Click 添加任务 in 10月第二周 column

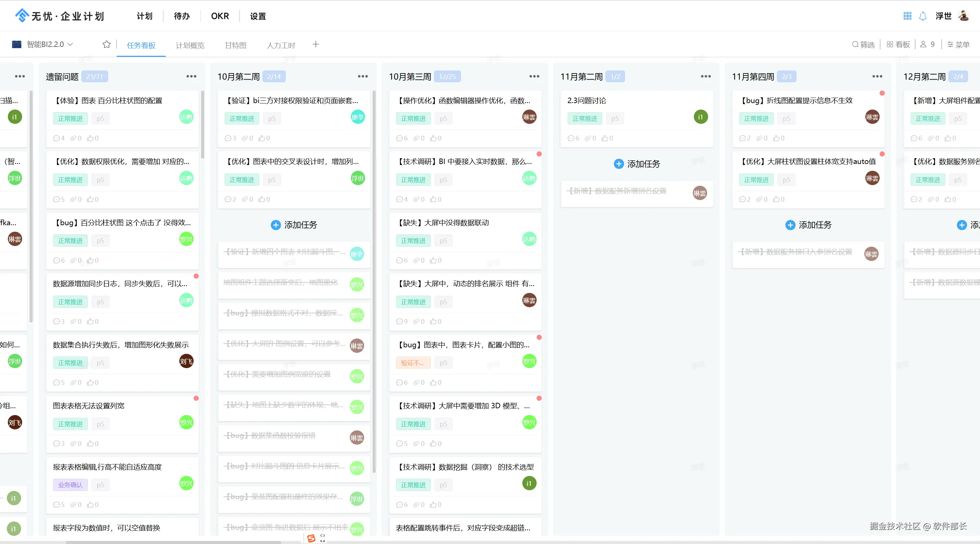pos(294,225)
